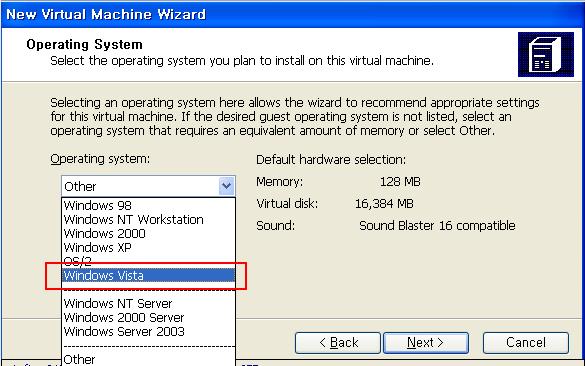
Task: Choose highlighted Windows Vista entry
Action: [148, 275]
